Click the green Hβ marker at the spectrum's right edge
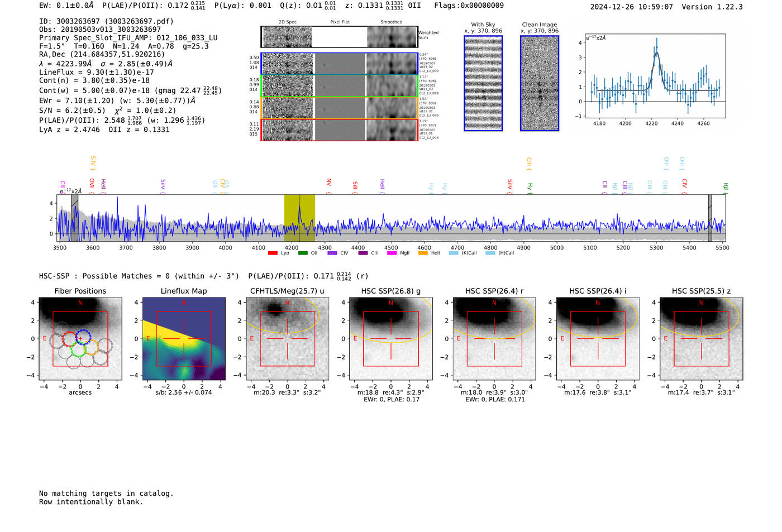This screenshot has height=532, width=782. point(725,189)
